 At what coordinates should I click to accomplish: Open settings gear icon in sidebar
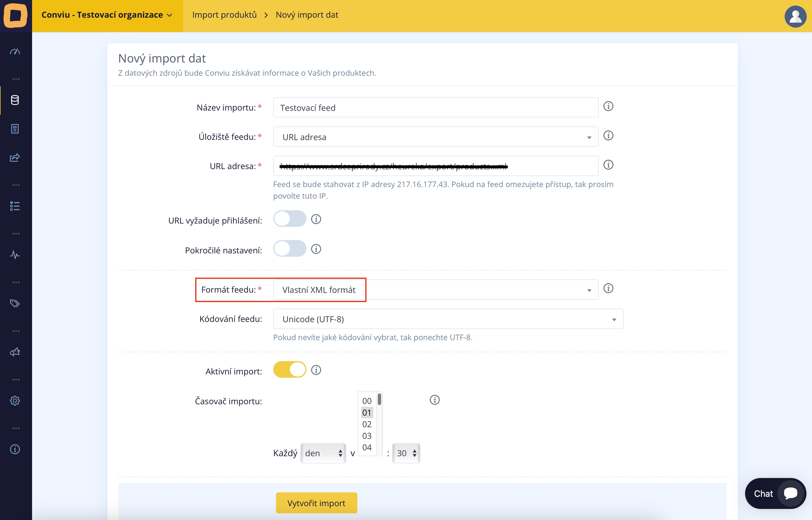(x=15, y=401)
